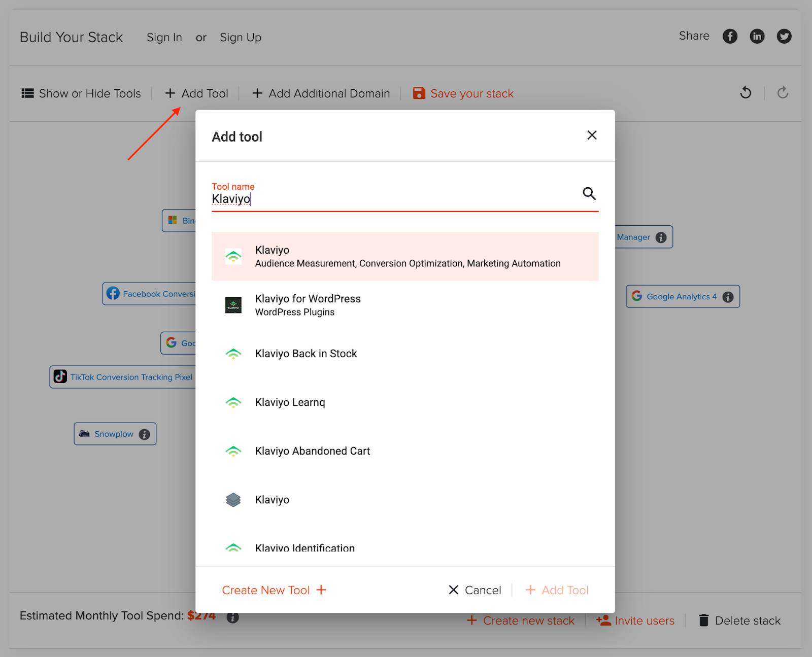Share stack on Facebook icon
Image resolution: width=812 pixels, height=657 pixels.
730,37
